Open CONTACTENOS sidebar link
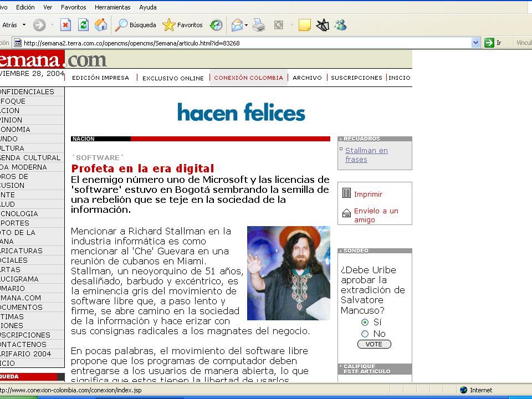 (23, 344)
